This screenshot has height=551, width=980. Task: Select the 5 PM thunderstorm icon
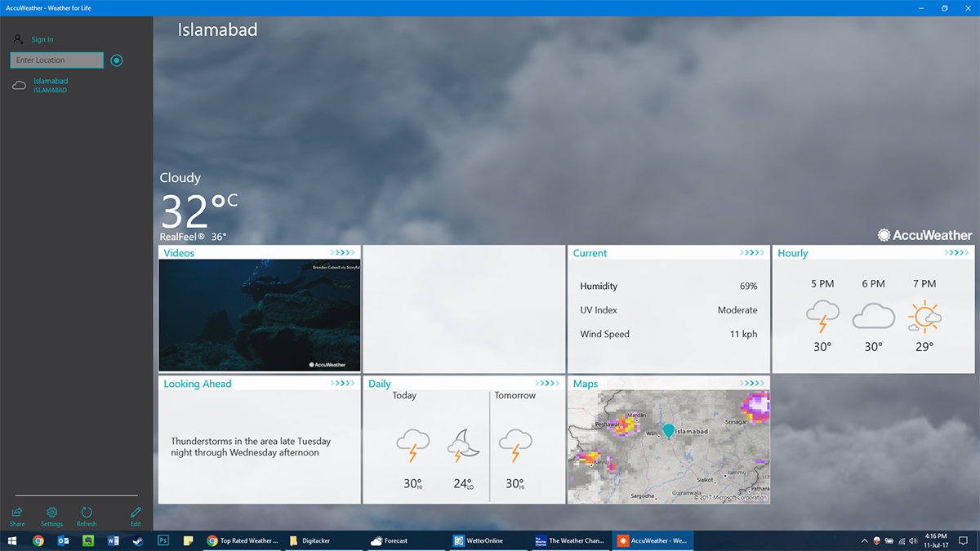[822, 316]
